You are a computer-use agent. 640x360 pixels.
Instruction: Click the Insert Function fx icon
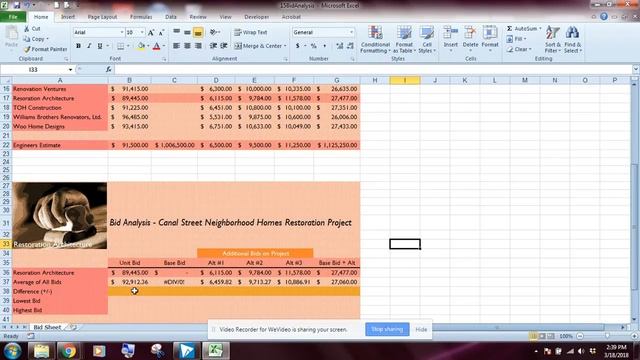click(109, 69)
